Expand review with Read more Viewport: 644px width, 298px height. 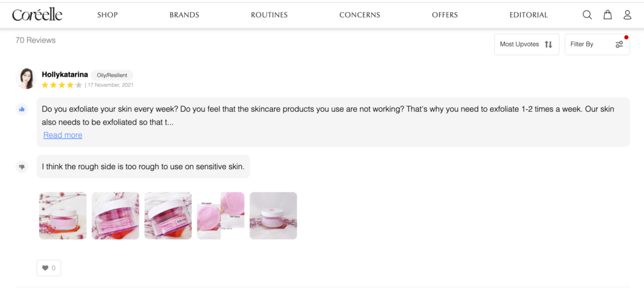click(x=63, y=135)
